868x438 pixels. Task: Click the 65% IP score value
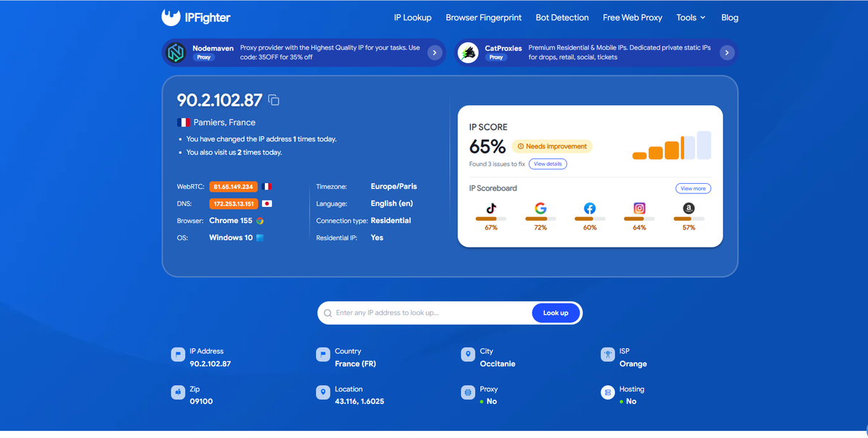(488, 147)
